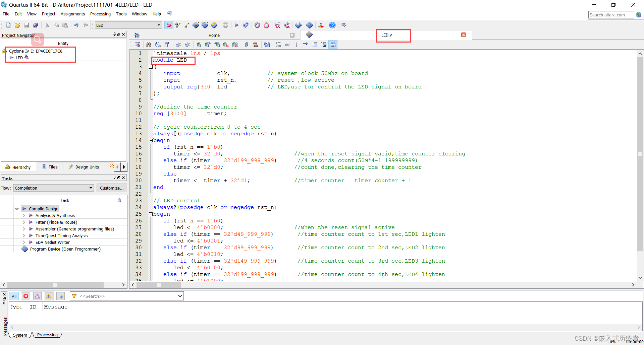Image resolution: width=644 pixels, height=345 pixels.
Task: Close the LED.v tab
Action: tap(464, 35)
